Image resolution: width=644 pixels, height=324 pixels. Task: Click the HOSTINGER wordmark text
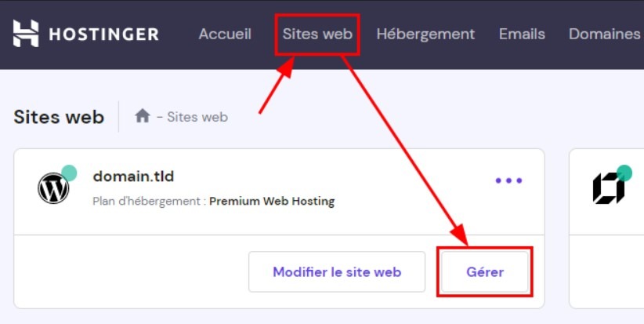(104, 35)
